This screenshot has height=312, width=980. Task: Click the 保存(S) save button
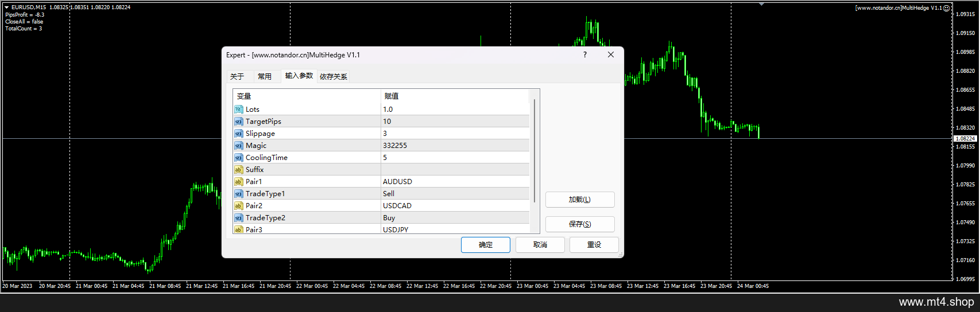pos(580,224)
